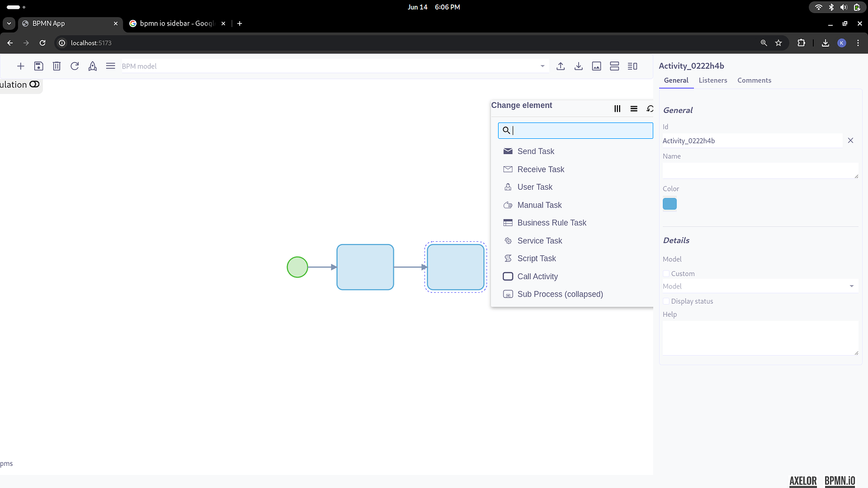Switch to the General tab
The width and height of the screenshot is (868, 488).
point(676,80)
